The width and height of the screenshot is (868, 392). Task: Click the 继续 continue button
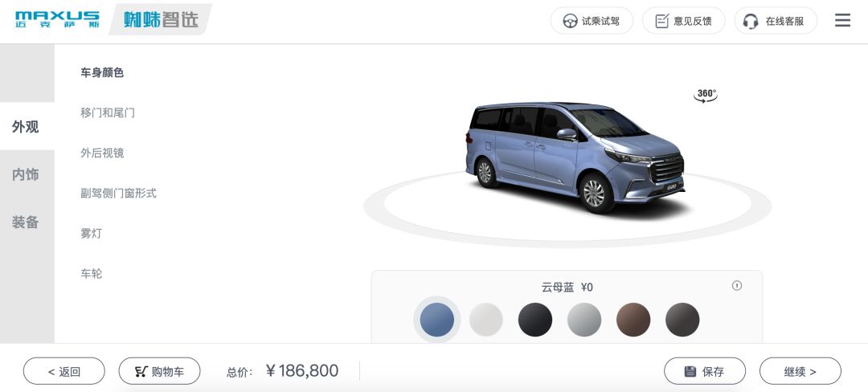coord(800,371)
